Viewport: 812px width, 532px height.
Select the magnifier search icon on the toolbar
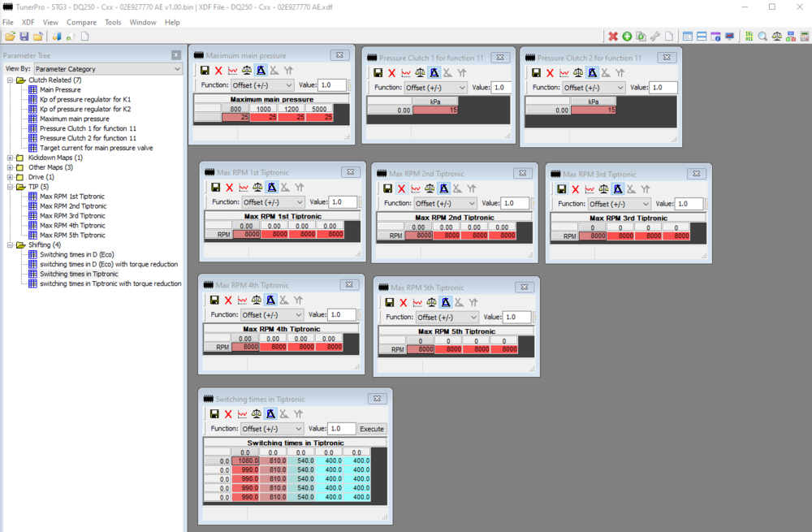coord(762,37)
